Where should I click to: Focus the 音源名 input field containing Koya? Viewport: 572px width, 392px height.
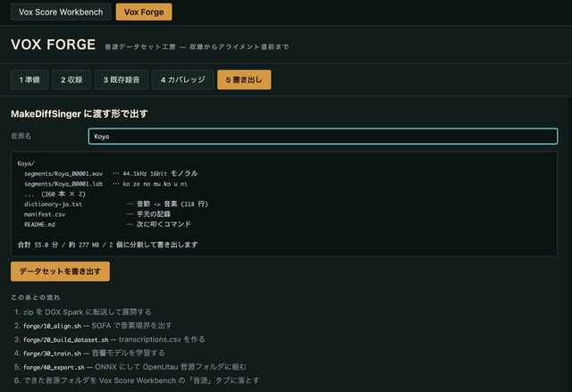click(323, 137)
